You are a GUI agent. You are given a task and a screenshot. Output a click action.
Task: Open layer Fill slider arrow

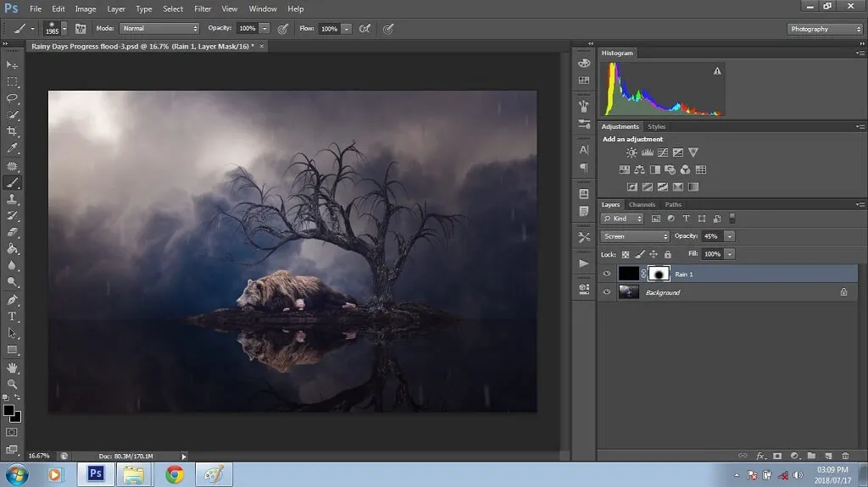(x=730, y=254)
